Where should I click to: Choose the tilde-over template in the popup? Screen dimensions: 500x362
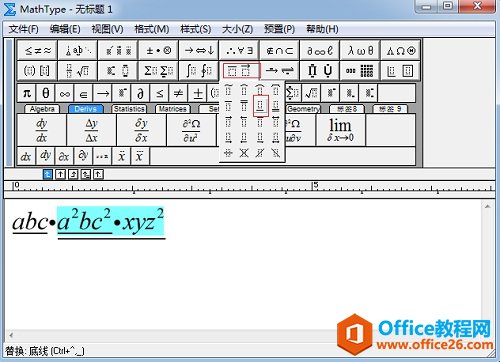(x=228, y=90)
